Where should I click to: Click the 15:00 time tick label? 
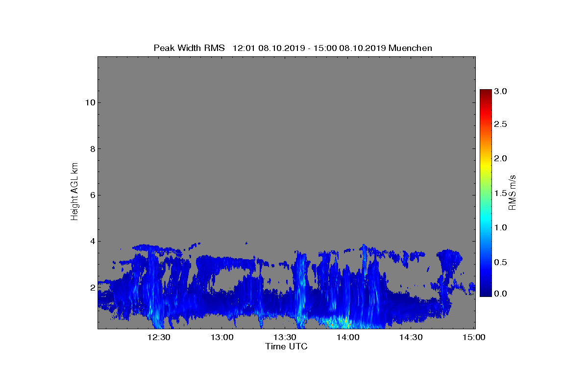point(474,337)
